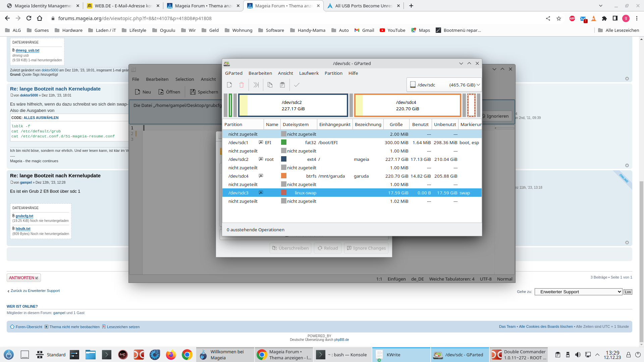
Task: Open the Laufwerk menu in GParted
Action: [309, 73]
